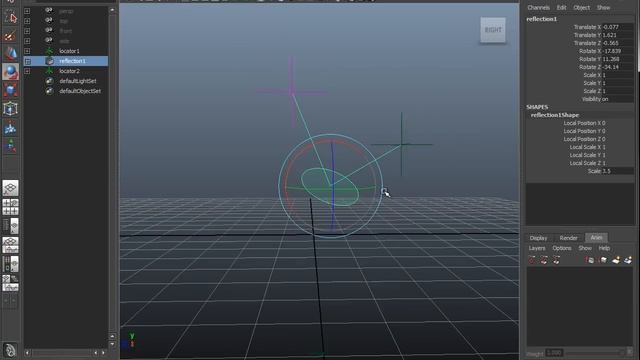Click the move layer up icon

tap(590, 260)
